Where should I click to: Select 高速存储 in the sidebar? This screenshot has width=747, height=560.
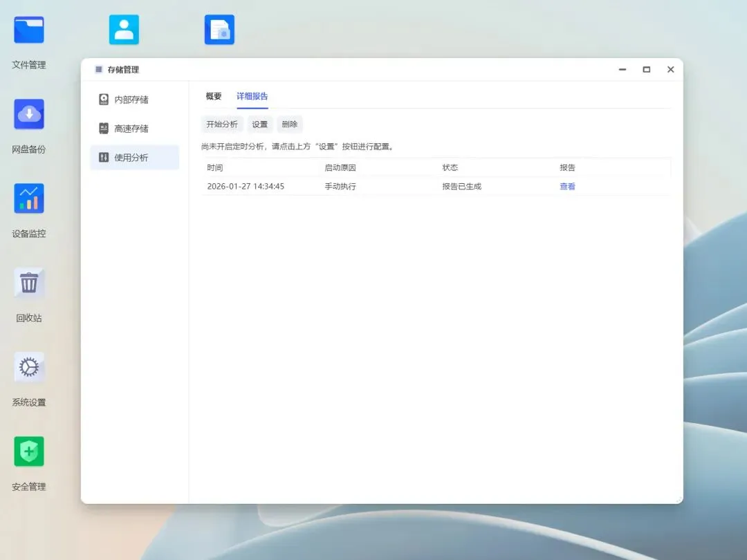point(135,129)
